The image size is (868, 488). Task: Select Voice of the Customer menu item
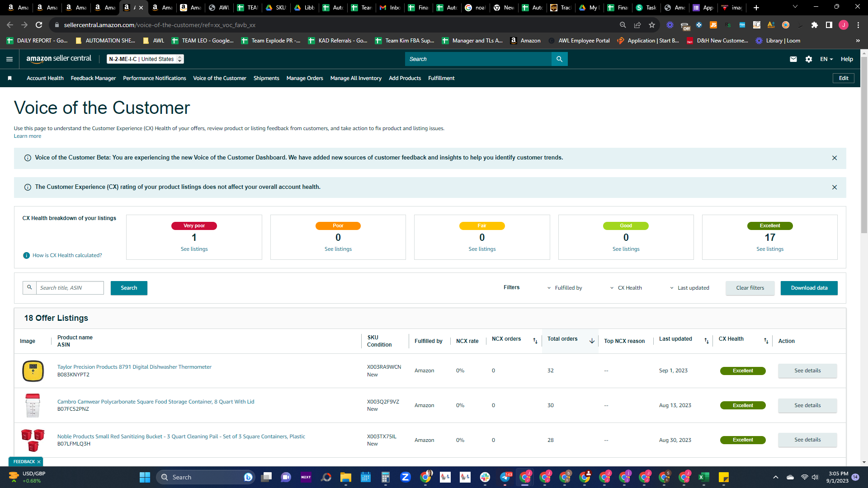click(x=220, y=78)
